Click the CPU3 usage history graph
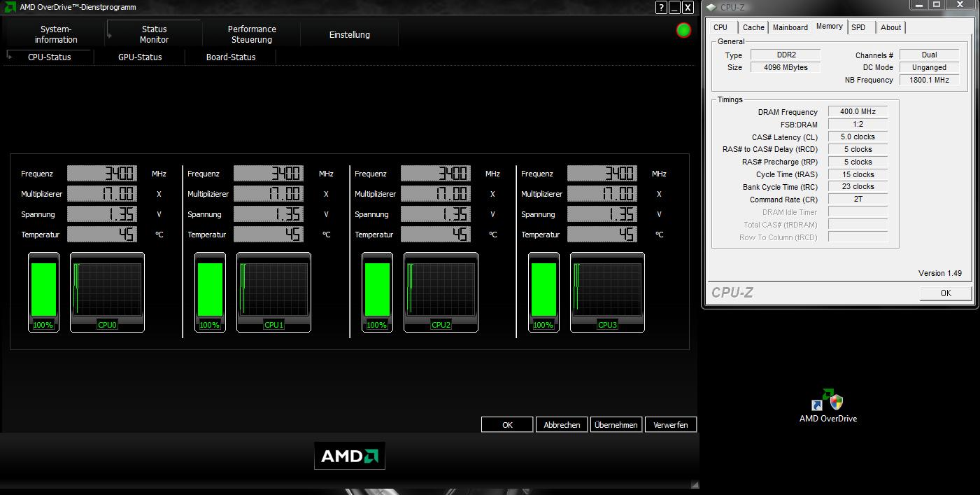Screen dimensions: 980x495 608,292
